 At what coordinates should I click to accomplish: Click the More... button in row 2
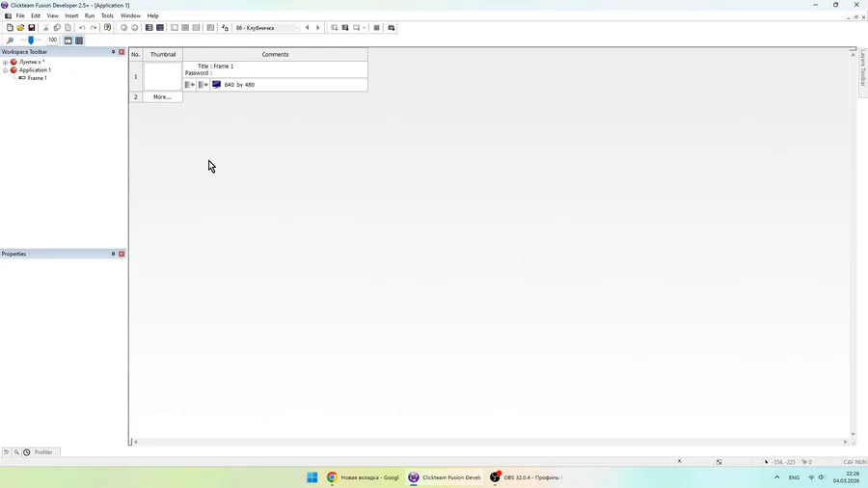tap(162, 96)
